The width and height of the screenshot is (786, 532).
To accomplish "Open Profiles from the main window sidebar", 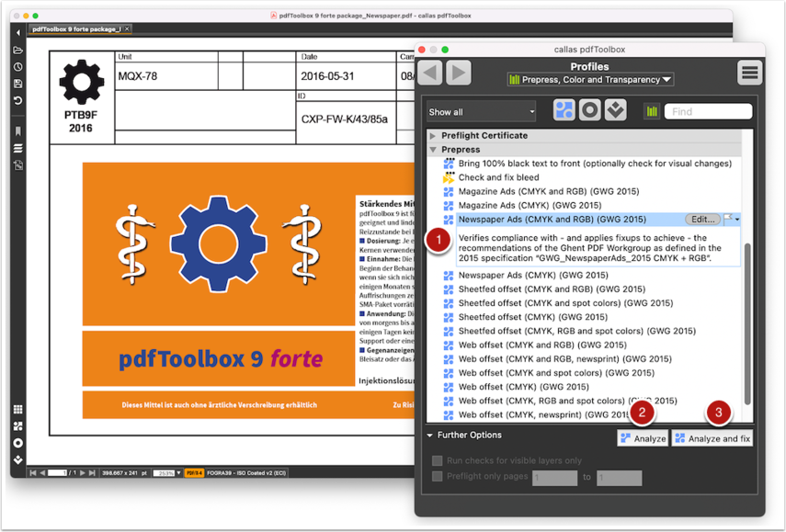I will [18, 426].
